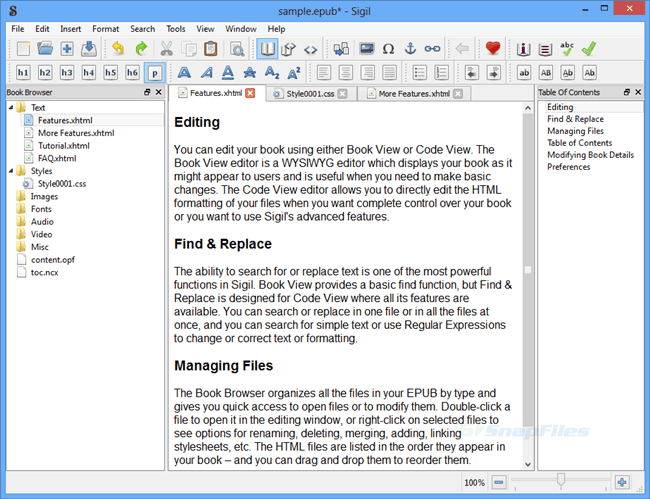
Task: Center align the text
Action: [x=345, y=73]
